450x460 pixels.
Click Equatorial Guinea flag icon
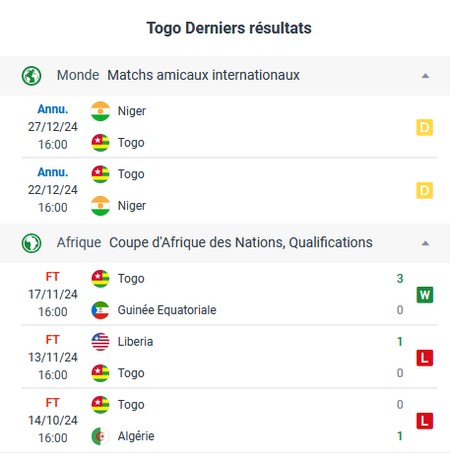coord(100,310)
